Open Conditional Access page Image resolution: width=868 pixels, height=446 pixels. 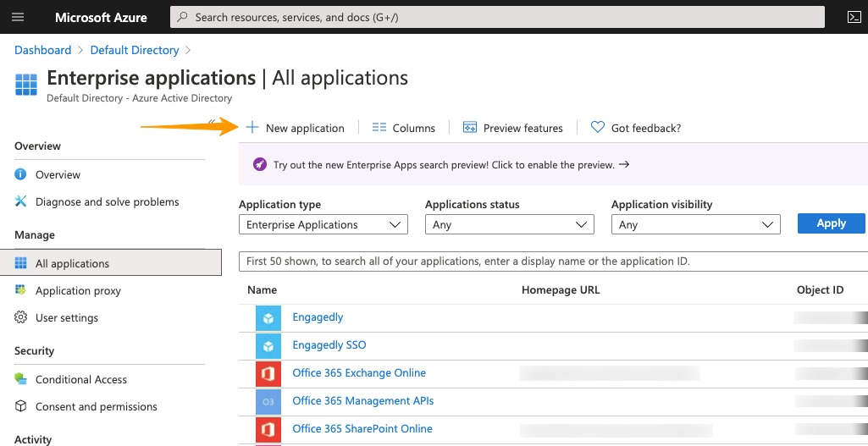coord(81,380)
